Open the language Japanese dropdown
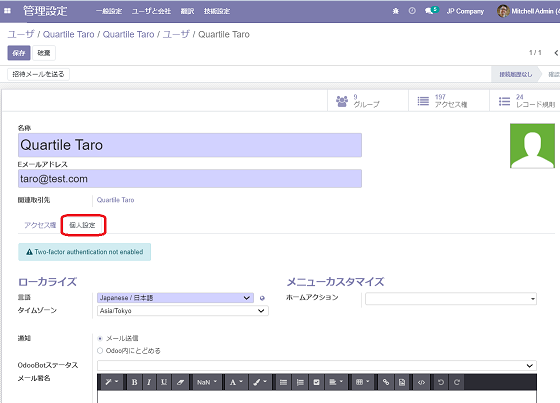560x403 pixels. [175, 298]
